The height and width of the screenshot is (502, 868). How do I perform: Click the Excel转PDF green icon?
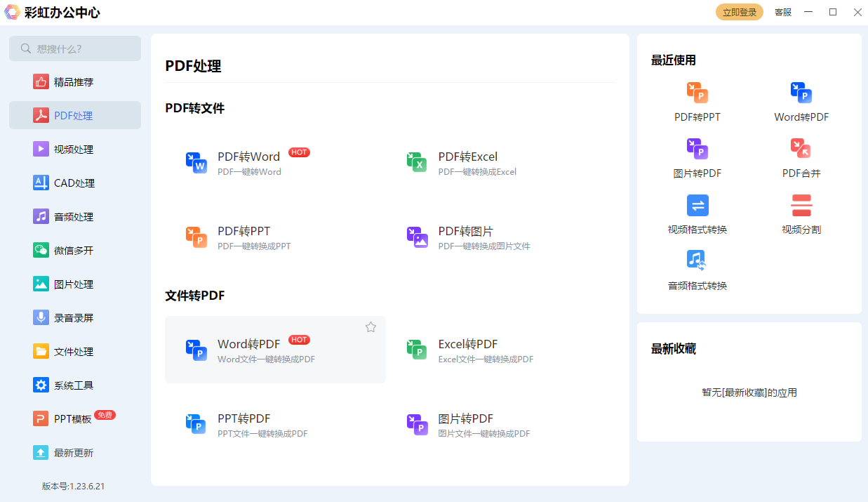pos(418,350)
